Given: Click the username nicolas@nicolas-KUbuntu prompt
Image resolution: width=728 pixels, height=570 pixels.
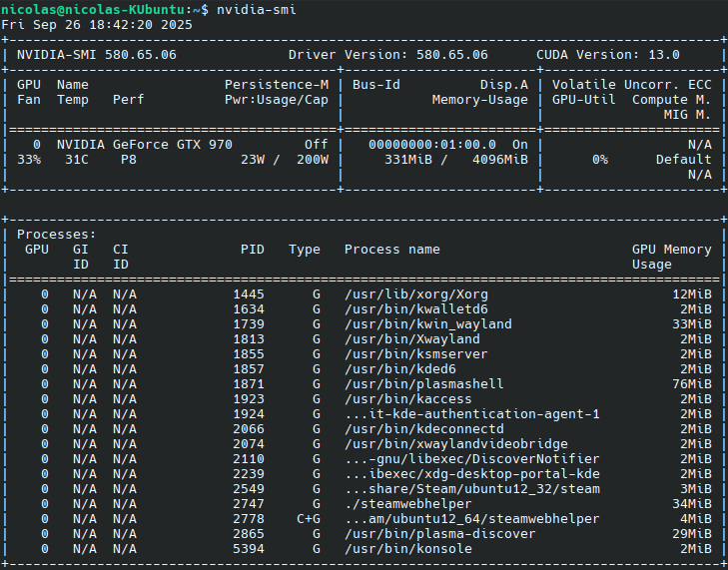Looking at the screenshot, I should point(93,9).
